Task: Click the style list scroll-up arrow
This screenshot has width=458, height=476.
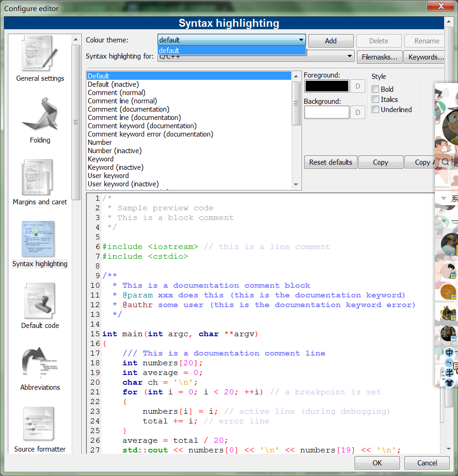Action: click(296, 76)
